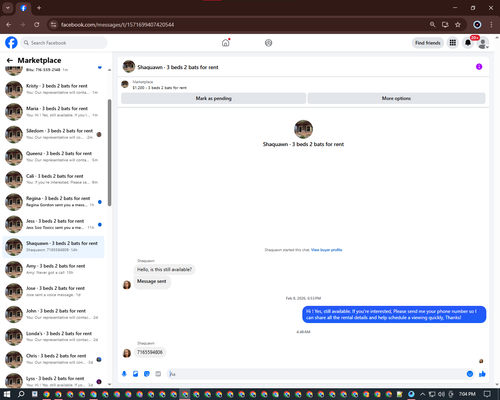The image size is (500, 400).
Task: Click the chat list scroll-down arrow
Action: click(109, 384)
